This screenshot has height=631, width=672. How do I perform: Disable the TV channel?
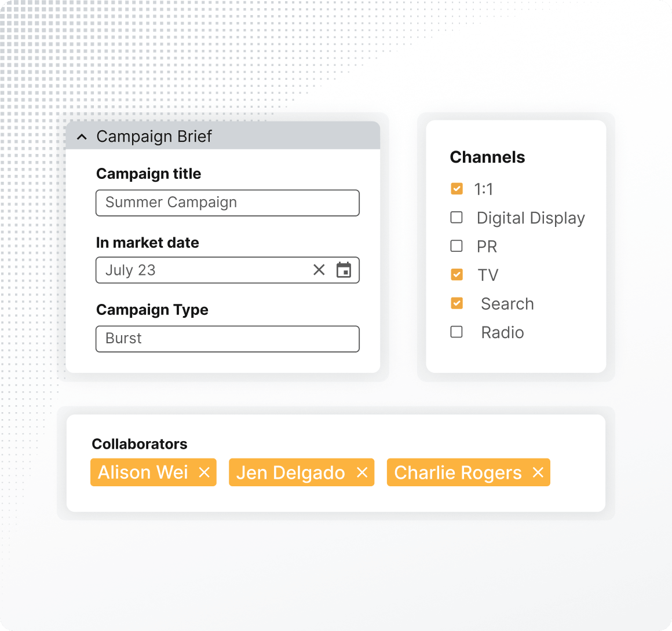tap(457, 274)
